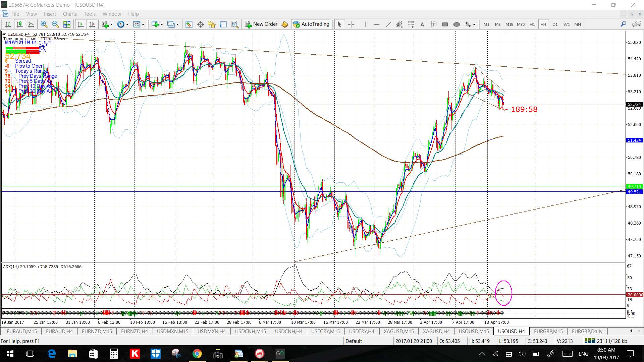Viewport: 644px width, 362px height.
Task: Switch to the USOUSD,M15 chart tab
Action: point(474,331)
